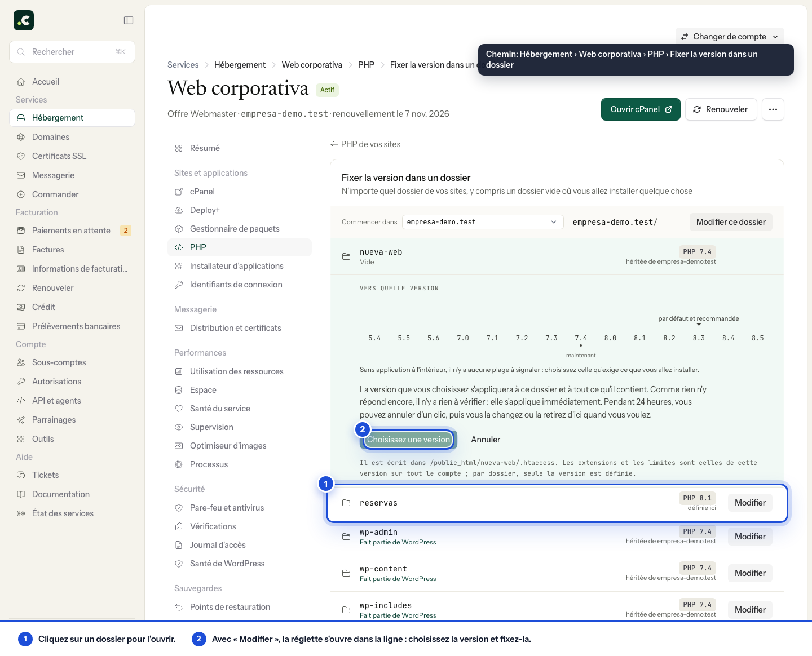Go to Certificats SSL

[x=72, y=156]
